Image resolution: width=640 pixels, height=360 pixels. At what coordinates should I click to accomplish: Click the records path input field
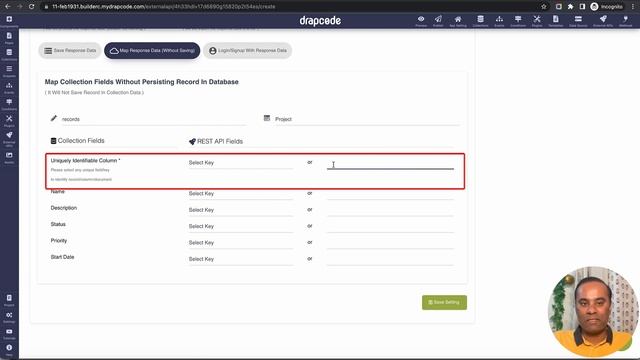(x=154, y=119)
